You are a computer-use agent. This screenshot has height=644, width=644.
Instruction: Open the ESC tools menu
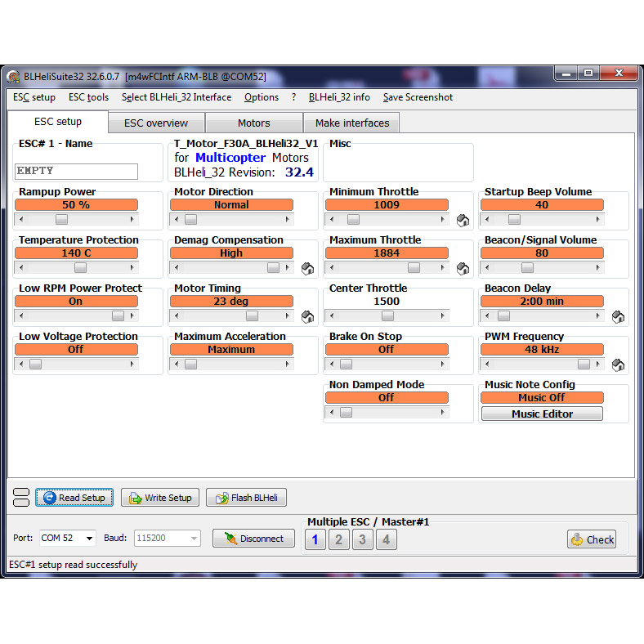click(x=88, y=97)
